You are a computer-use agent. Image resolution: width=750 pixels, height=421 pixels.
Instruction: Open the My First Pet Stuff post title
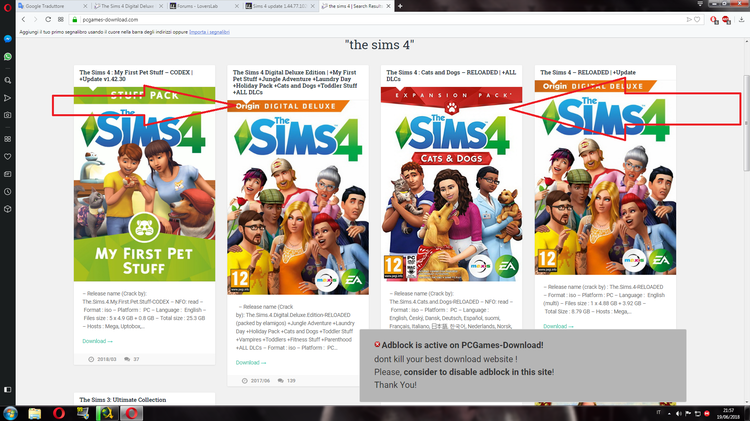coord(136,76)
